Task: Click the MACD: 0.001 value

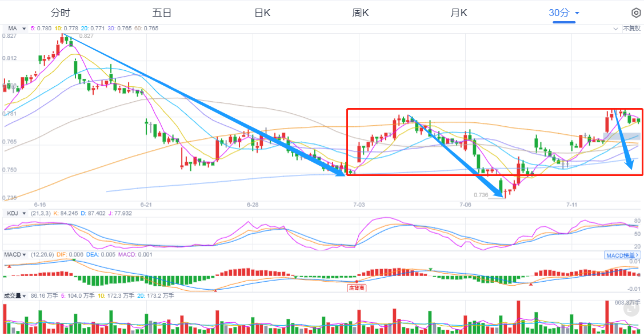Action: pyautogui.click(x=135, y=255)
